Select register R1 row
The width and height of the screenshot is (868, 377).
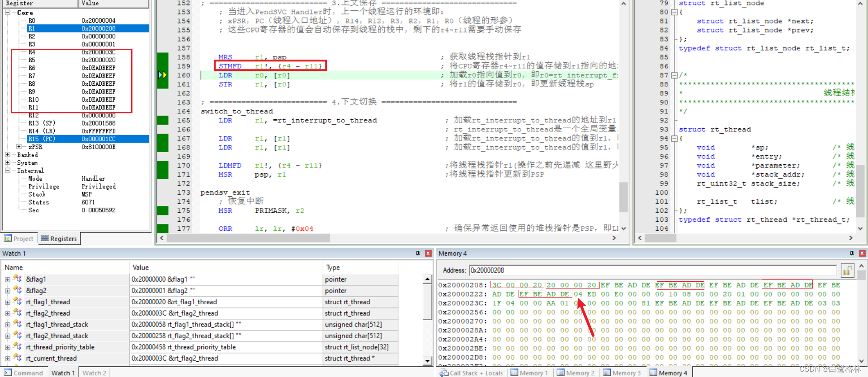(x=88, y=28)
